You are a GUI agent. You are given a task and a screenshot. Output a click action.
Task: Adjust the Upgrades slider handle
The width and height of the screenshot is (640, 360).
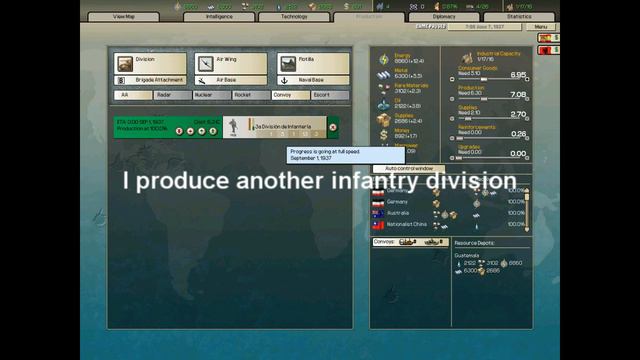click(x=459, y=158)
